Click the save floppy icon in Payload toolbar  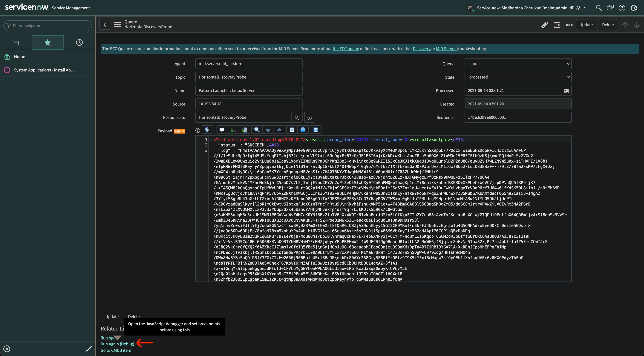pyautogui.click(x=315, y=130)
